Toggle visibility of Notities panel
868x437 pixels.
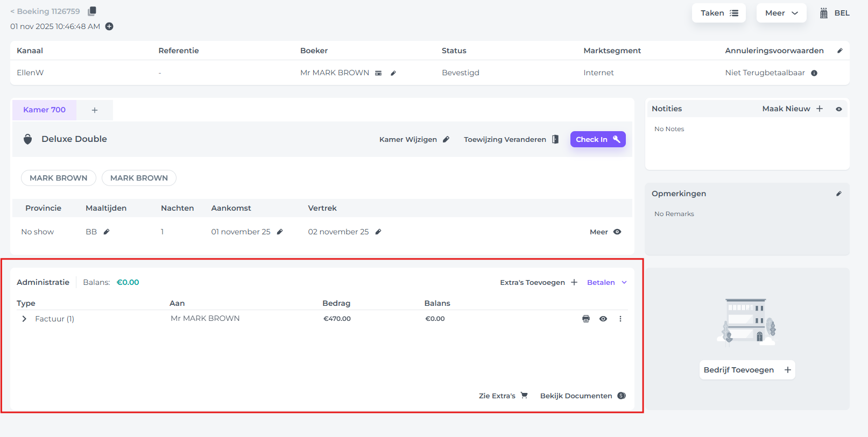pos(838,109)
